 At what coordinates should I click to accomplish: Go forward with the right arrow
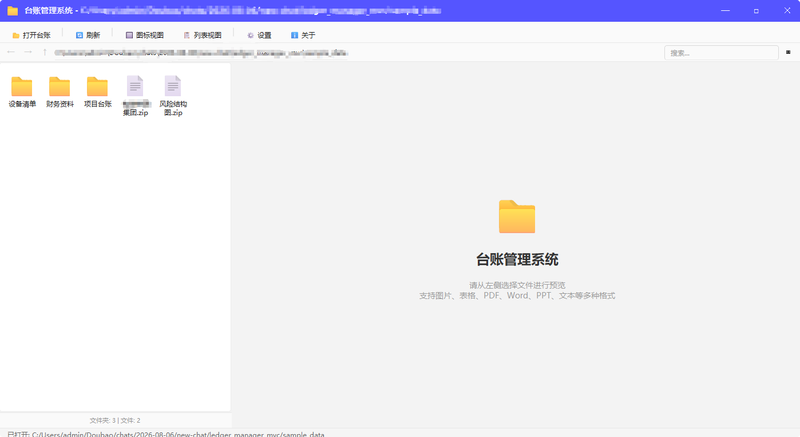(28, 52)
